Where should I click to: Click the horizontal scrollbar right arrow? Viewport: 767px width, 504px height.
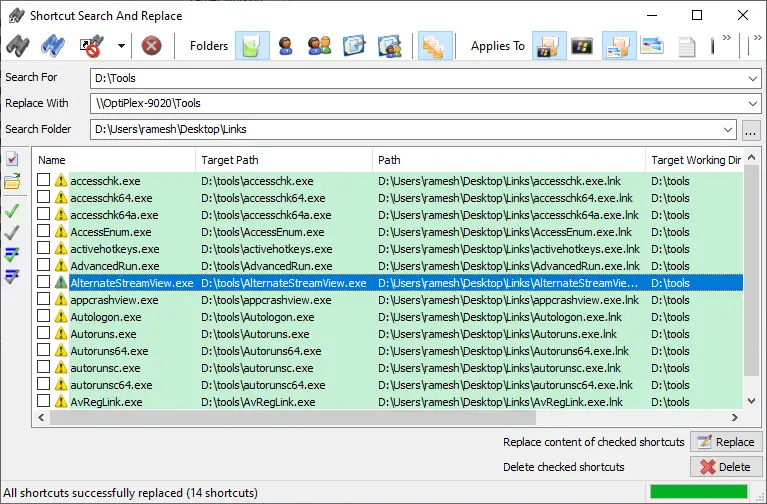click(x=734, y=417)
